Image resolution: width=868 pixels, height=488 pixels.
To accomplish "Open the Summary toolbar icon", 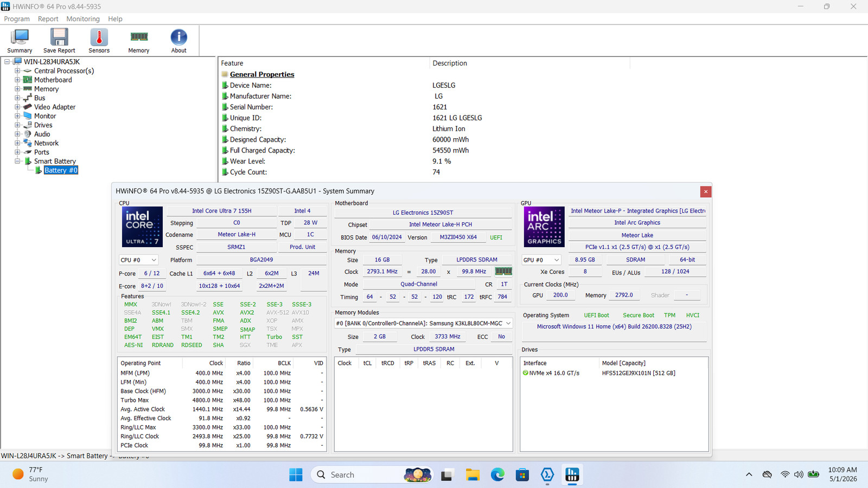I will tap(20, 41).
